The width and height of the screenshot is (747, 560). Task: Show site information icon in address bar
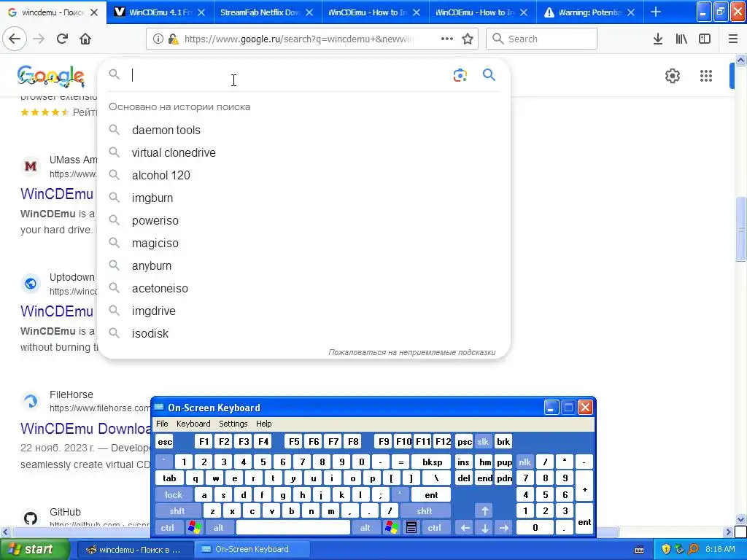tap(158, 39)
